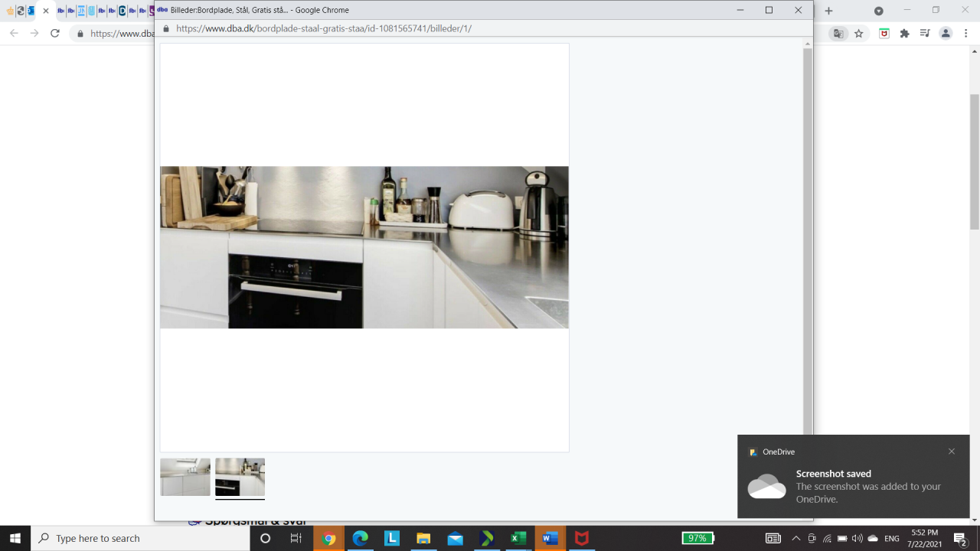Open the OneDrive 'Screenshot saved' notification

coord(854,476)
